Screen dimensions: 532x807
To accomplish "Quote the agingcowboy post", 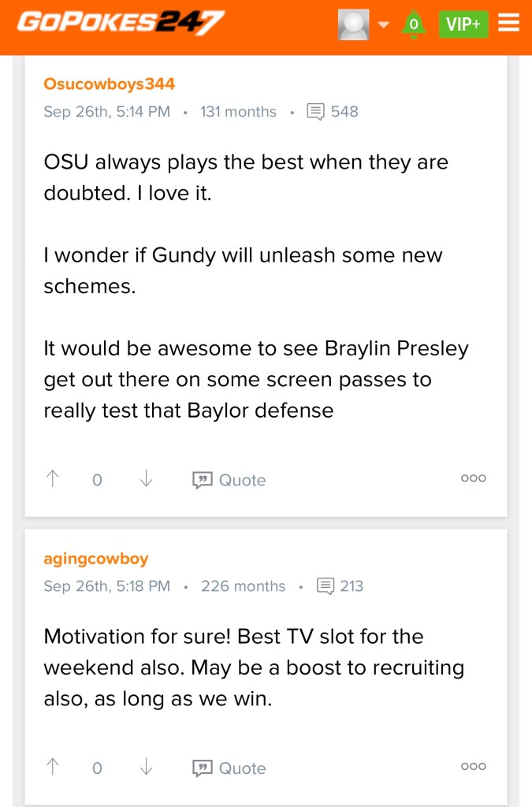I will (229, 768).
